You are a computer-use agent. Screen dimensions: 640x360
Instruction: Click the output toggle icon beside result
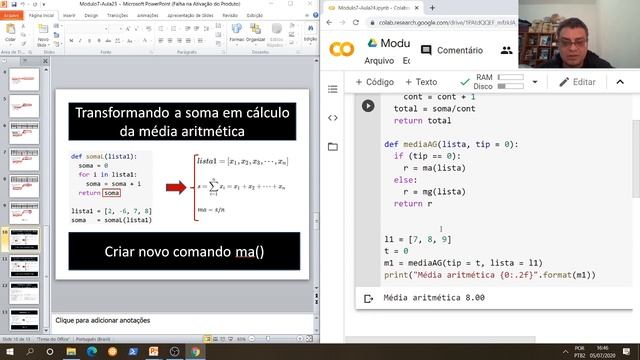368,299
